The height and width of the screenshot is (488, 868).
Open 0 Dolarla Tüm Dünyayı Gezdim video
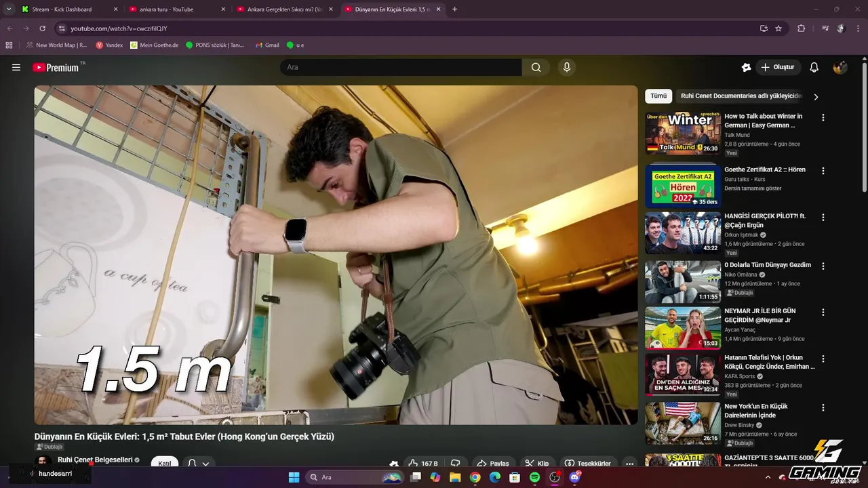(x=768, y=265)
